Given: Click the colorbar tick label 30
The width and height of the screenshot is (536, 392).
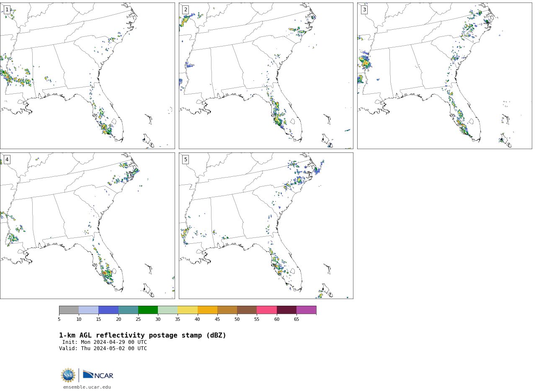Looking at the screenshot, I should pos(158,319).
